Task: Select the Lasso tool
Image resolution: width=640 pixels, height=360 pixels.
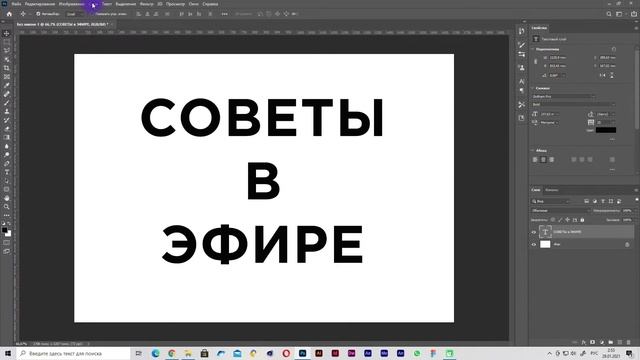Action: [7, 51]
